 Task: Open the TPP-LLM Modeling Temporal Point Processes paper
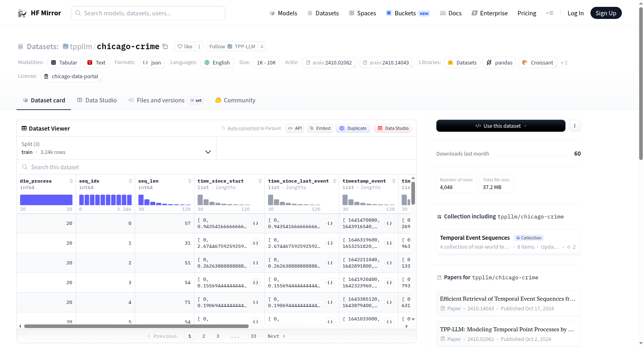tap(508, 334)
